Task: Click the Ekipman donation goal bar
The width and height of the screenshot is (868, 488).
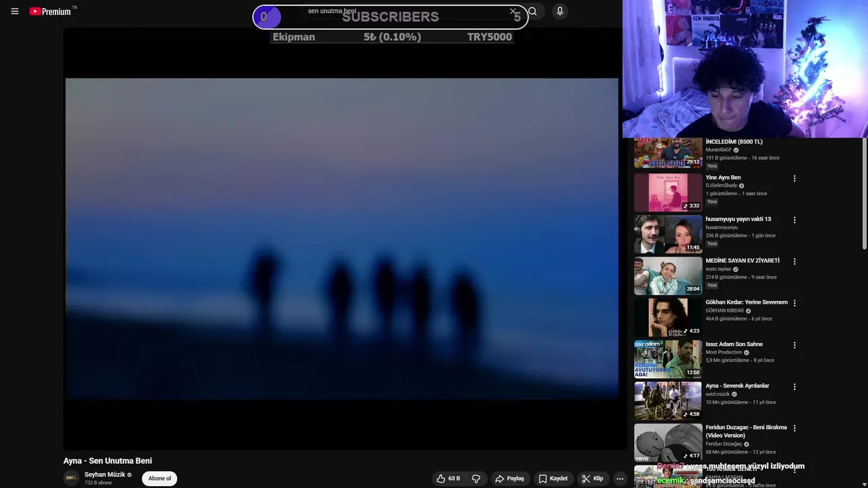Action: point(392,37)
